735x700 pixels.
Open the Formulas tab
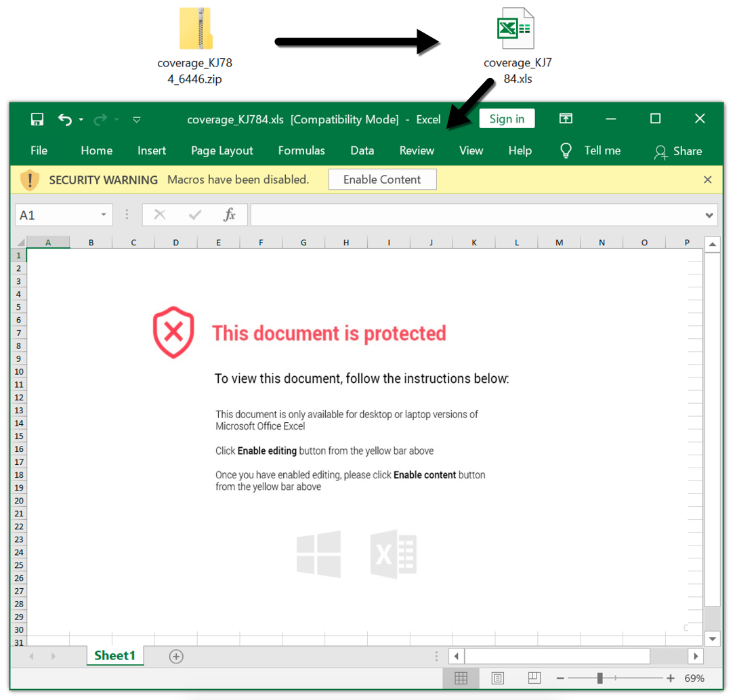click(301, 150)
